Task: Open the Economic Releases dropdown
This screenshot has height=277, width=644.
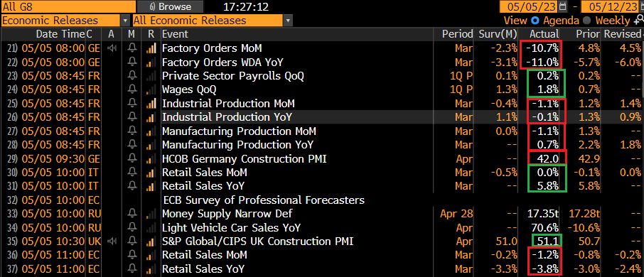Action: [65, 20]
